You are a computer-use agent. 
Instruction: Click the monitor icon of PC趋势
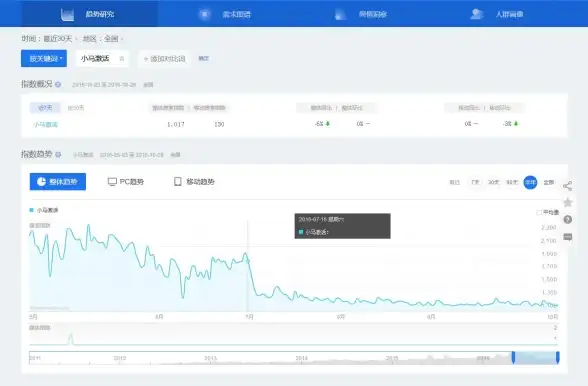click(112, 182)
